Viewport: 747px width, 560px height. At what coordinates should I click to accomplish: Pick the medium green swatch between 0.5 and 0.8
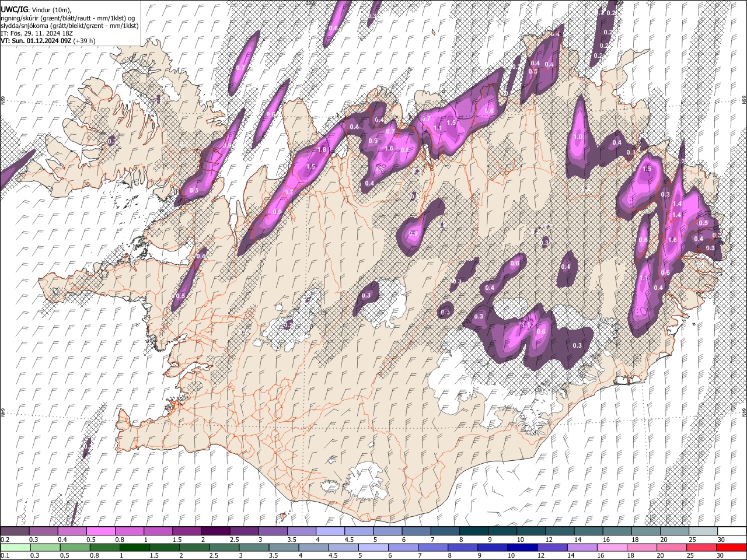pos(75,548)
